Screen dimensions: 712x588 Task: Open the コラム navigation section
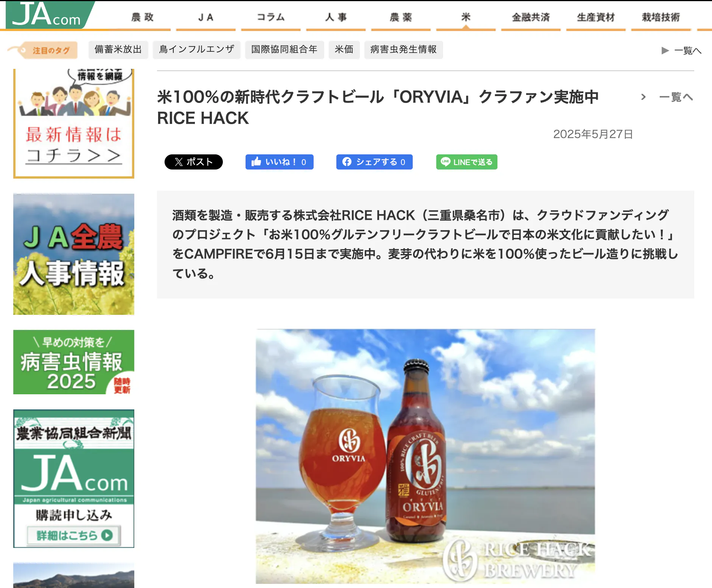(x=271, y=17)
